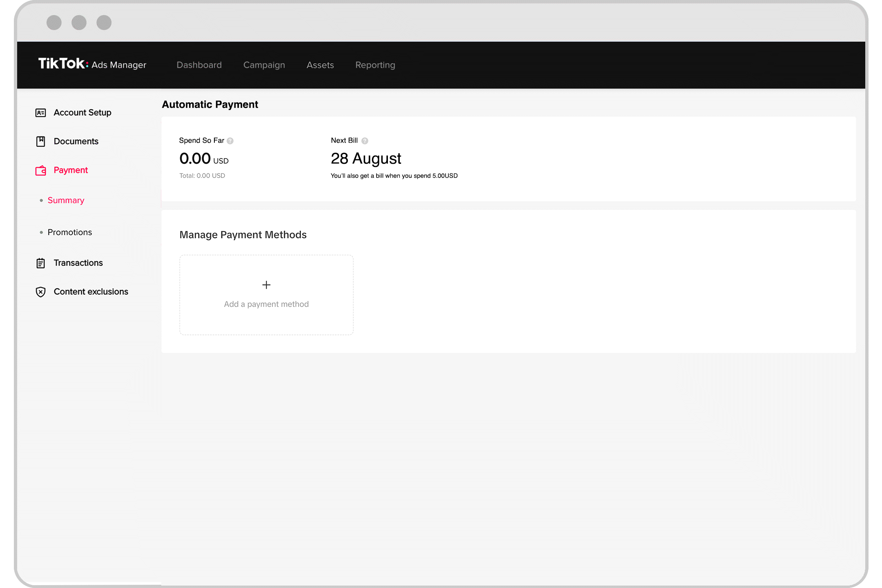Navigate to the Campaign tab
The height and width of the screenshot is (588, 882).
click(x=264, y=65)
